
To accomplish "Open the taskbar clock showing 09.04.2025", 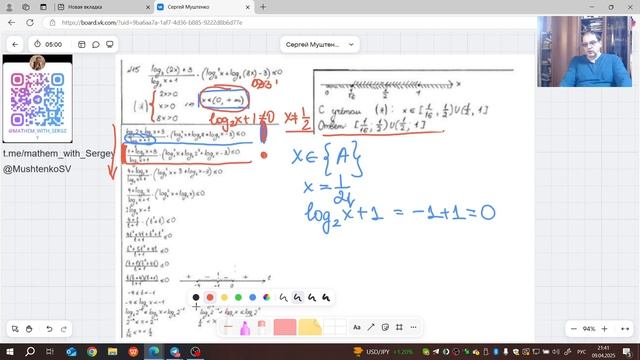I will click(603, 352).
